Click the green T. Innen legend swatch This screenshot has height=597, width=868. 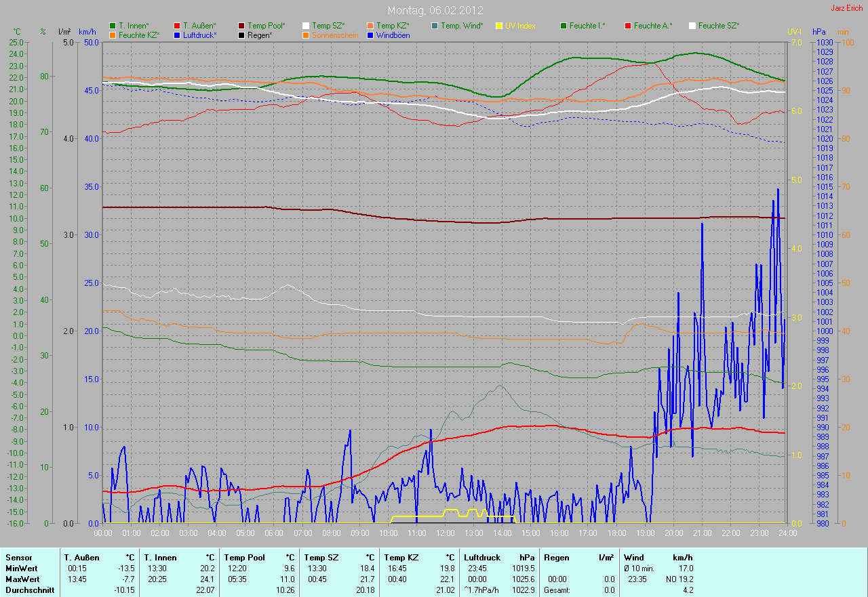tap(113, 26)
